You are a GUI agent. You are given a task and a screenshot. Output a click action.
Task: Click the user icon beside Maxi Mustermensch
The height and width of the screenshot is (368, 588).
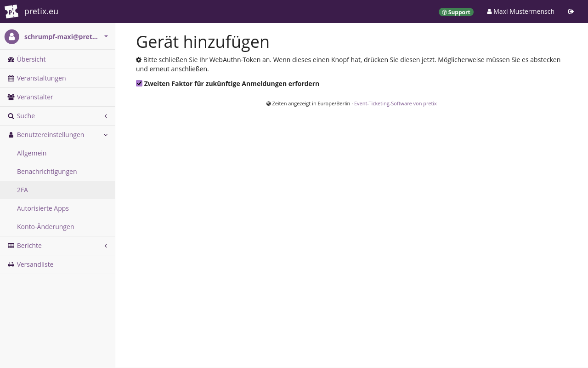[x=490, y=11]
